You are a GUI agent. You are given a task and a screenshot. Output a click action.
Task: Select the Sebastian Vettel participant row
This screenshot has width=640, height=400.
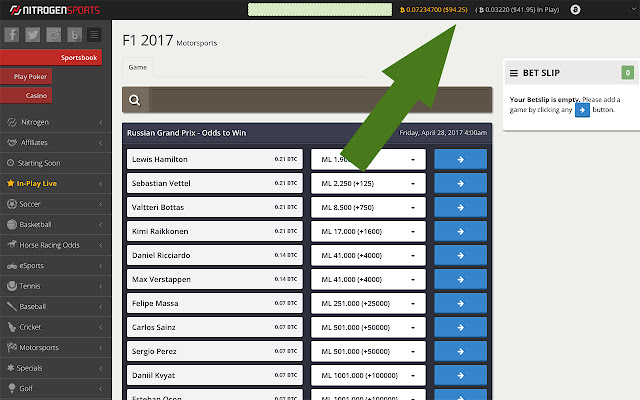click(215, 183)
